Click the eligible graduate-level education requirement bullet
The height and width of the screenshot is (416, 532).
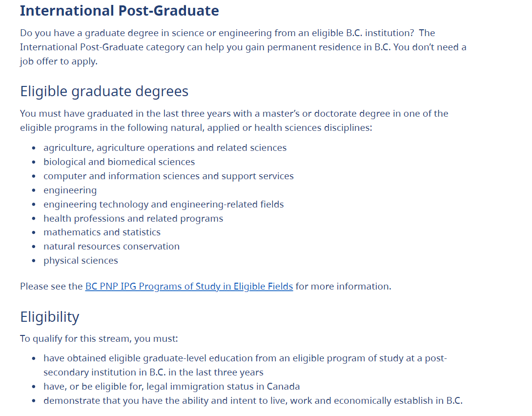click(245, 365)
